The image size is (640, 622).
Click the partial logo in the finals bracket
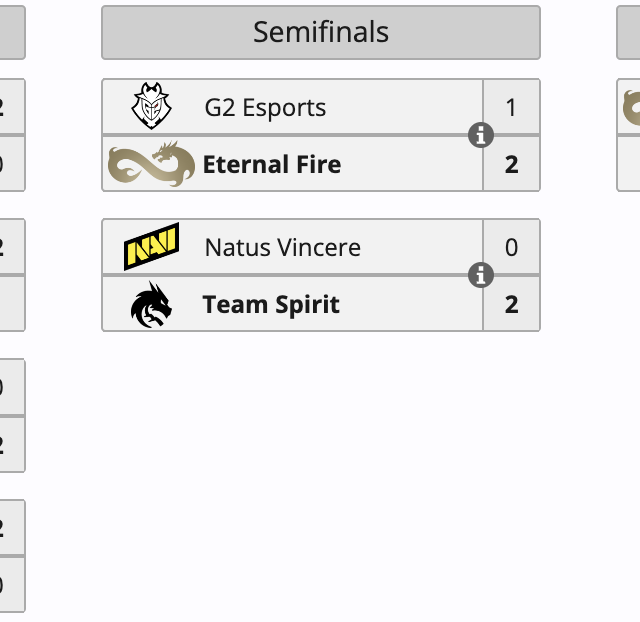(x=631, y=107)
